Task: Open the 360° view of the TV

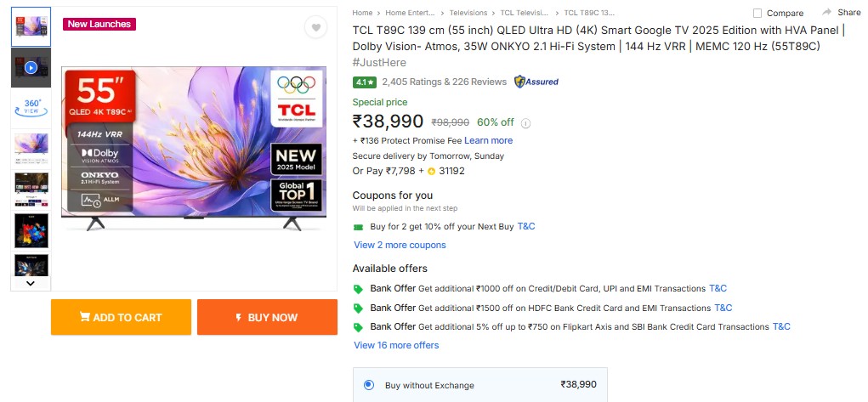Action: (x=31, y=107)
